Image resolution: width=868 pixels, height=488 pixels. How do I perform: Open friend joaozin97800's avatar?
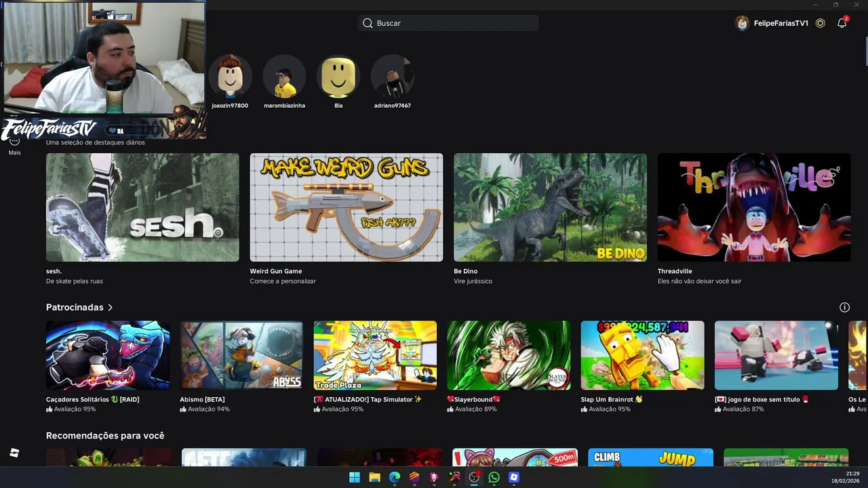(x=230, y=77)
